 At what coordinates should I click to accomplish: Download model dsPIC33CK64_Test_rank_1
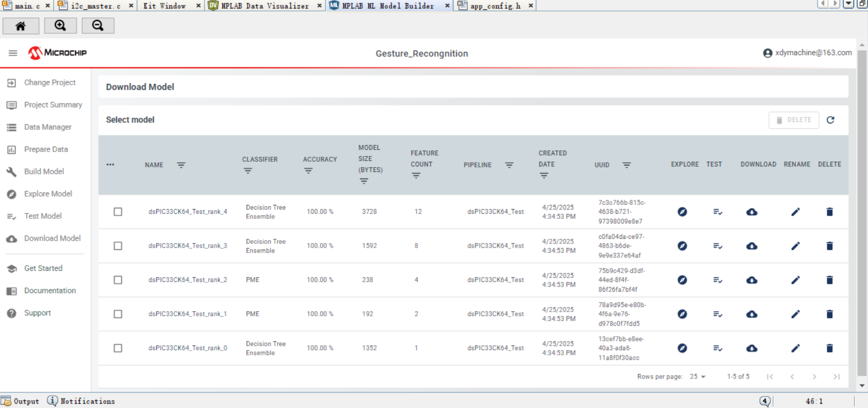[x=752, y=314]
